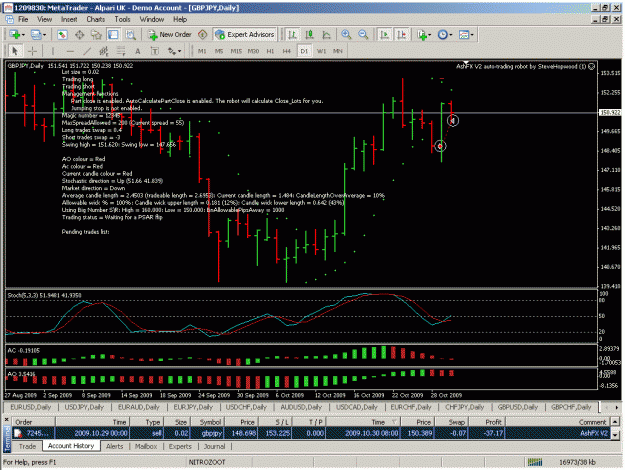Toggle the Navigator panel icon
This screenshot has height=470, width=625.
(x=96, y=35)
